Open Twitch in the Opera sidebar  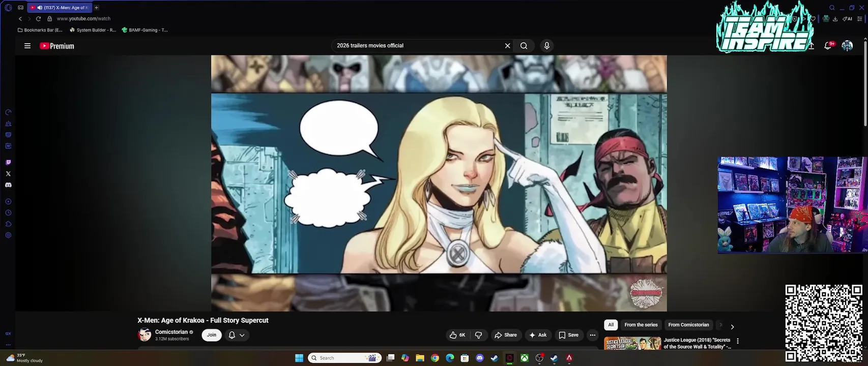[8, 163]
